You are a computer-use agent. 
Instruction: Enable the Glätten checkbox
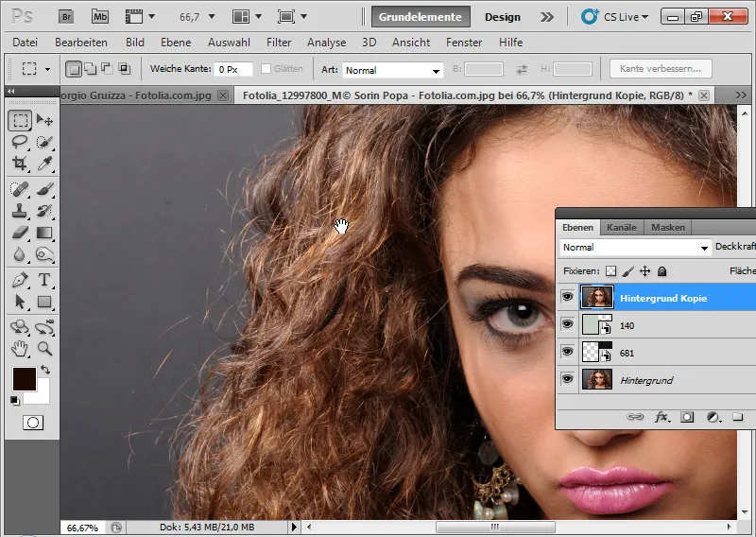[266, 68]
